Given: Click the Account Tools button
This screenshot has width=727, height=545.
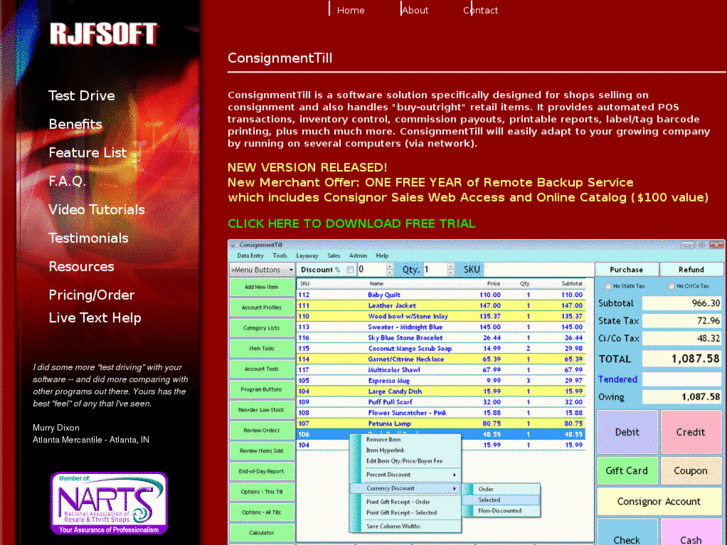Looking at the screenshot, I should [261, 369].
